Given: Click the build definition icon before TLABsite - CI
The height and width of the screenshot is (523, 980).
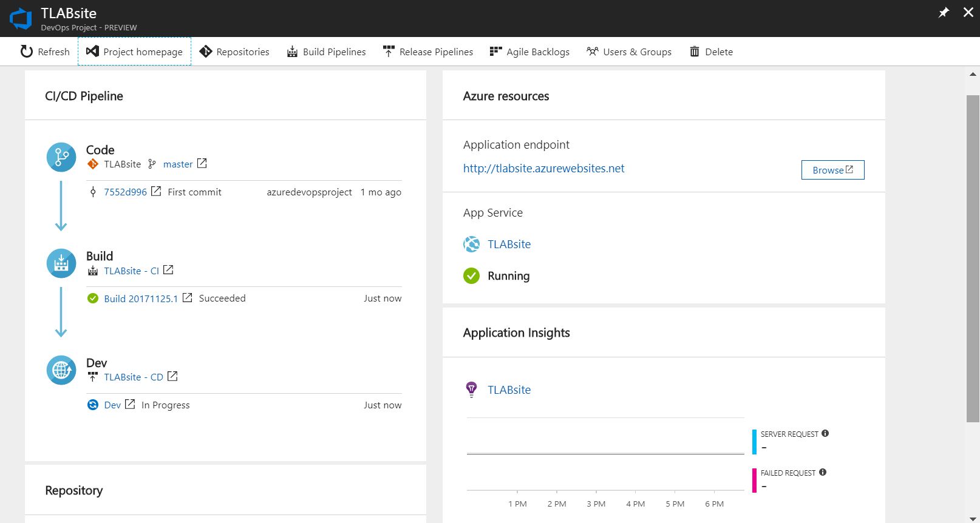Looking at the screenshot, I should tap(93, 271).
